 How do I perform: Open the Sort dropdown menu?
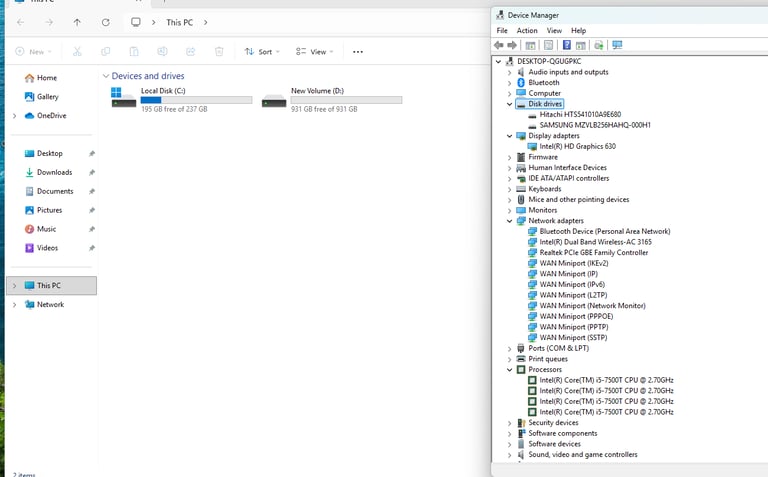263,52
